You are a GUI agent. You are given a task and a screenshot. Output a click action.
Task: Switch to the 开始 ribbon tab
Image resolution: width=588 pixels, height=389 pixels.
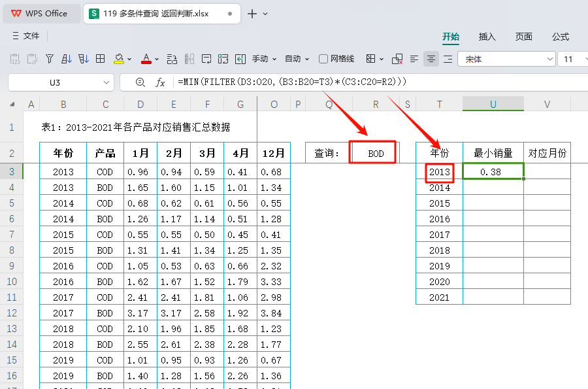450,37
